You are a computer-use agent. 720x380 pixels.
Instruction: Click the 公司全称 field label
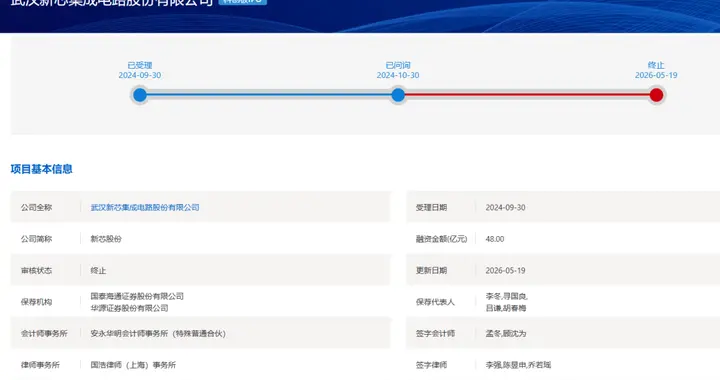point(36,207)
